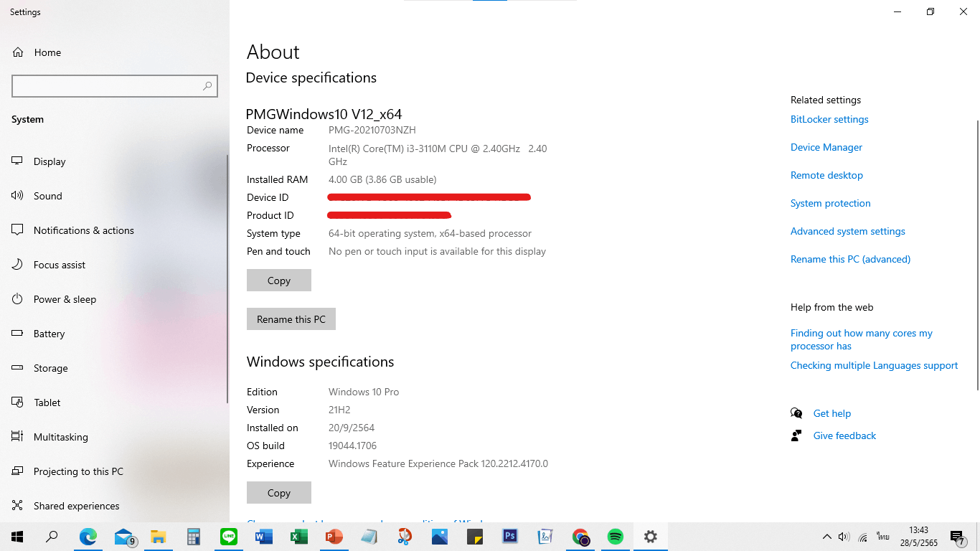Launch Excel from the taskbar
This screenshot has width=980, height=551.
(x=299, y=537)
